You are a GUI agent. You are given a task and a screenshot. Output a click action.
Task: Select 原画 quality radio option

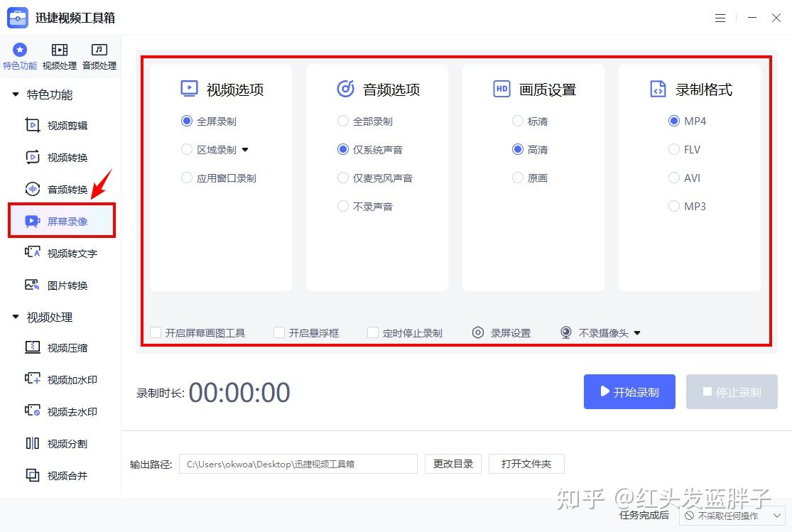click(x=518, y=178)
